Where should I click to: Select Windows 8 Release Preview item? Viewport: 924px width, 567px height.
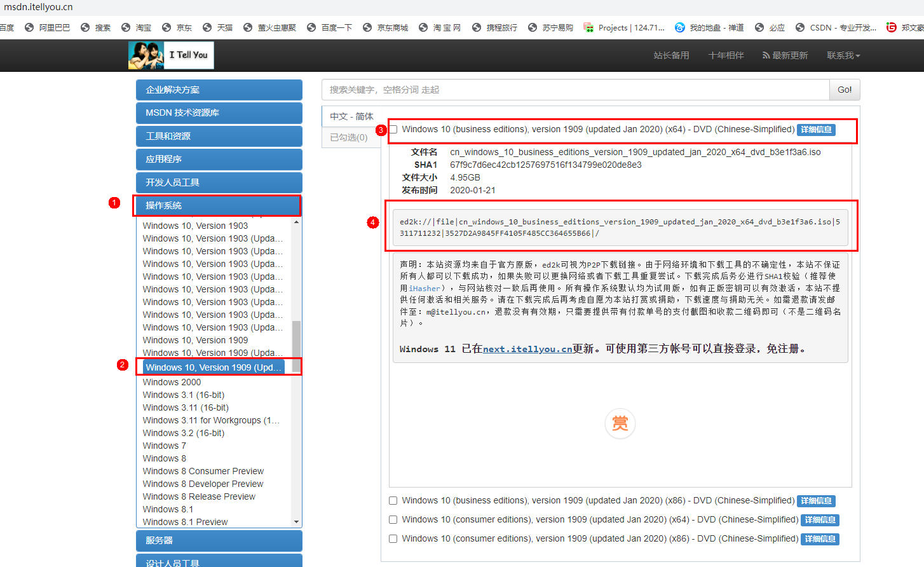(200, 496)
